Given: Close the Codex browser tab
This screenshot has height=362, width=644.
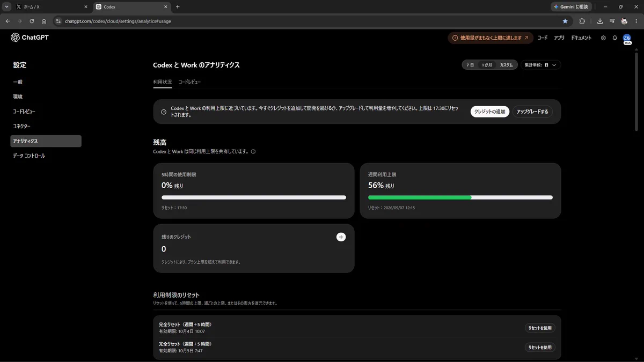Looking at the screenshot, I should pos(166,7).
